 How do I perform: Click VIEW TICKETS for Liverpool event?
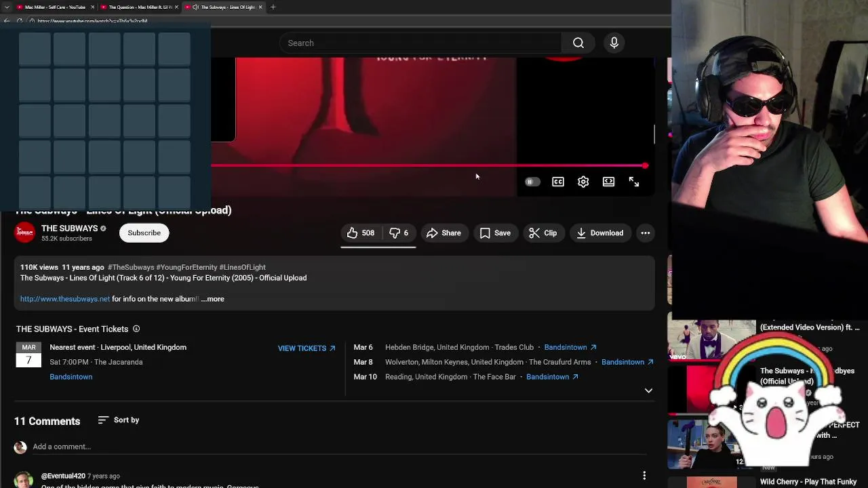[x=307, y=348]
